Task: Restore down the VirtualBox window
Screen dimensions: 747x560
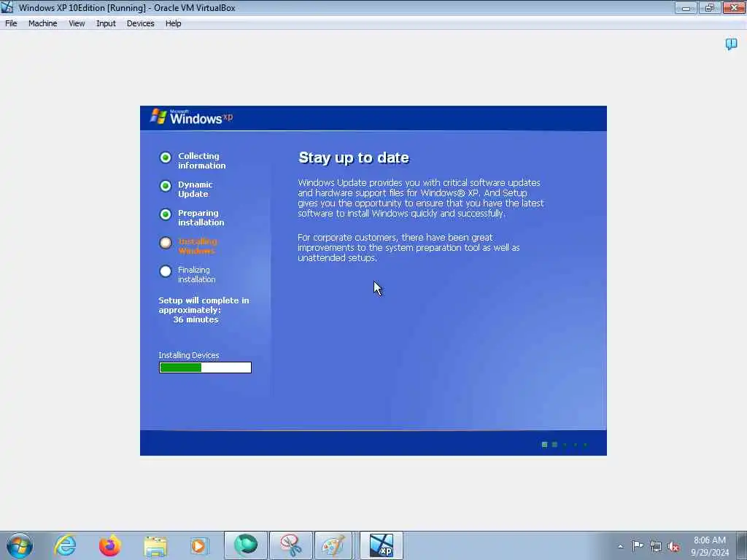Action: (709, 7)
